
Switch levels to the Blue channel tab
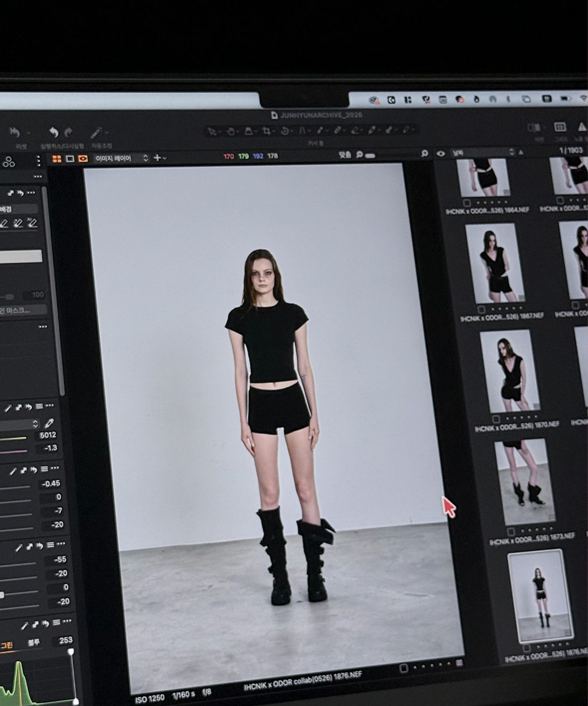[33, 642]
